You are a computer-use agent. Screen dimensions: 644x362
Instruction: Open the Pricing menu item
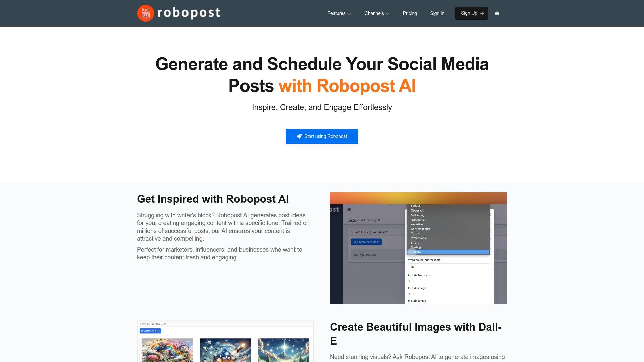point(410,13)
